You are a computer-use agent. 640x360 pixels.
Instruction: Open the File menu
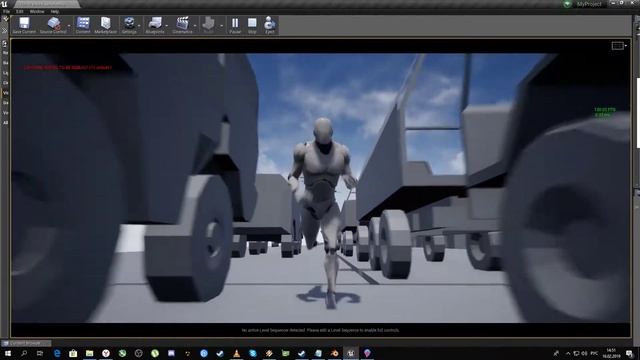coord(7,11)
